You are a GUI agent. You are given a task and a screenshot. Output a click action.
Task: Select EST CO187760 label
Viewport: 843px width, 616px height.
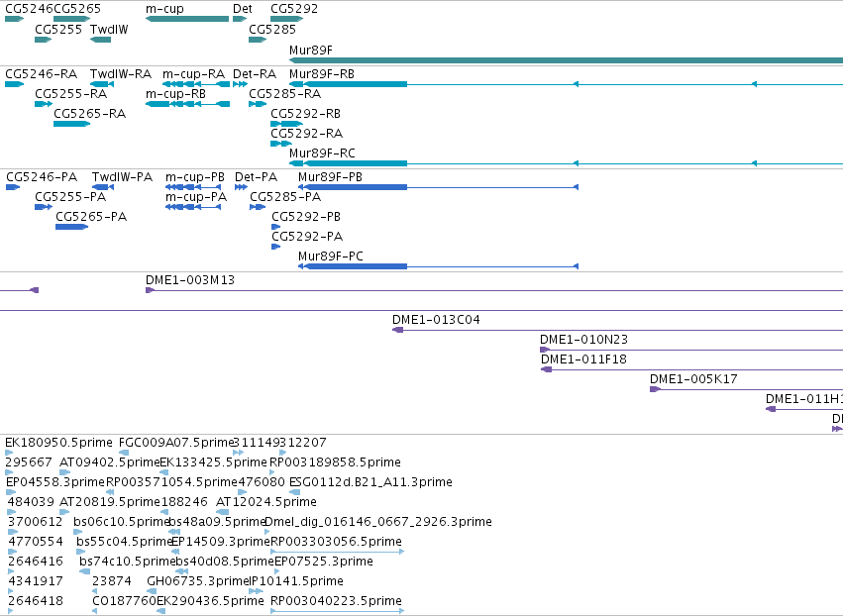click(124, 601)
